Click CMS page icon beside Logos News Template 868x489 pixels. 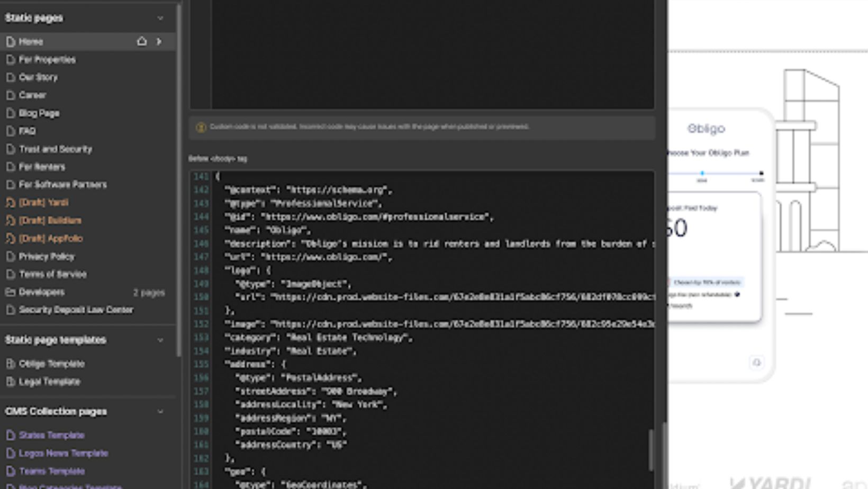(x=10, y=453)
